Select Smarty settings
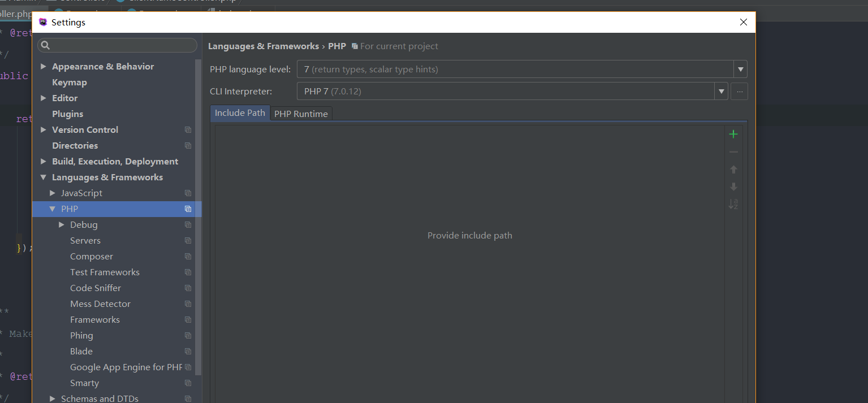The width and height of the screenshot is (868, 403). [84, 383]
